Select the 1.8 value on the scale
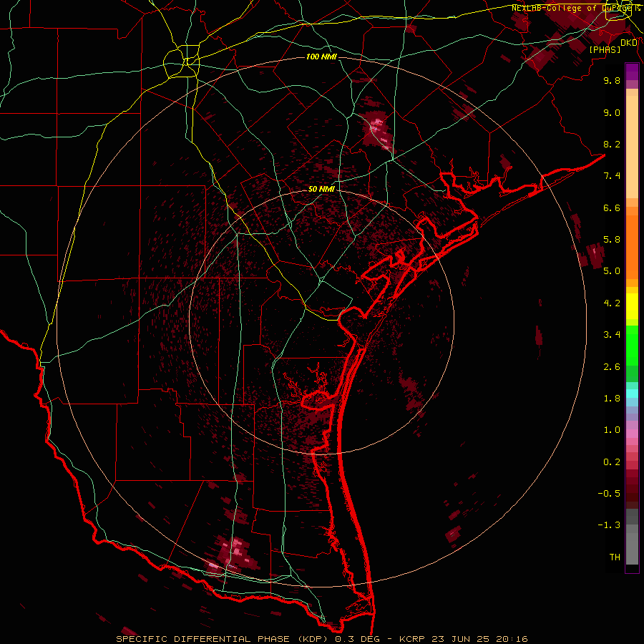The width and height of the screenshot is (644, 644). pos(612,399)
